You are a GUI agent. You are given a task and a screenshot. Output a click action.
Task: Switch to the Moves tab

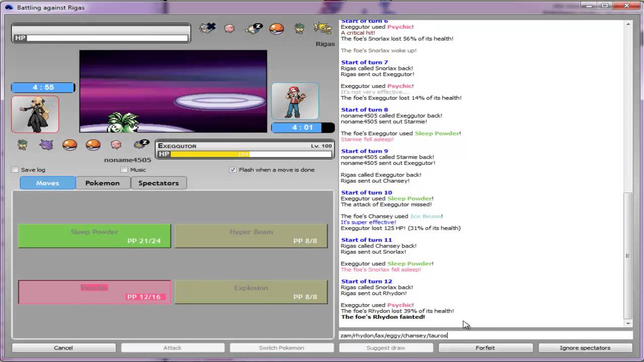[x=48, y=183]
